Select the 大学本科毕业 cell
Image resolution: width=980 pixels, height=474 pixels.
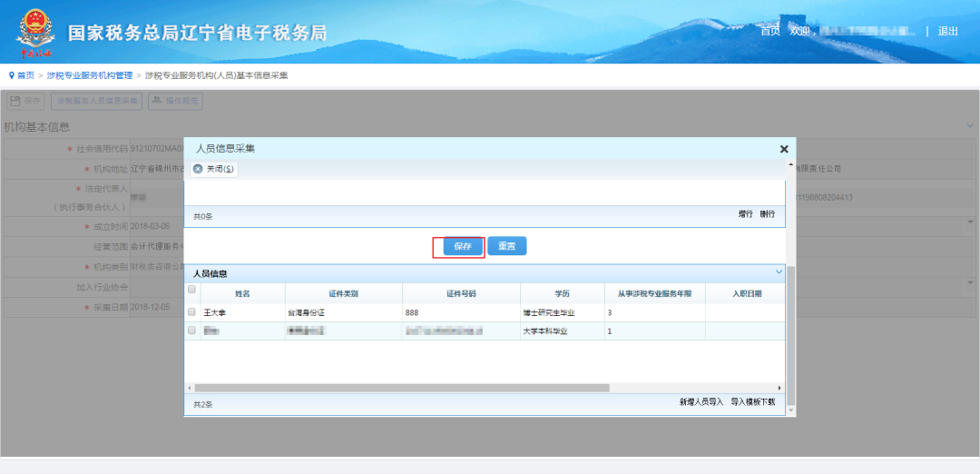click(x=562, y=331)
